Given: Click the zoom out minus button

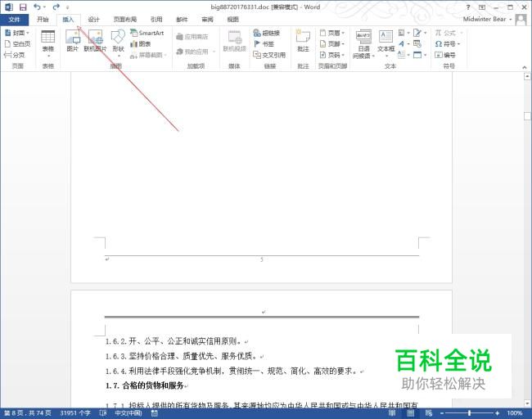Looking at the screenshot, I should (x=442, y=413).
